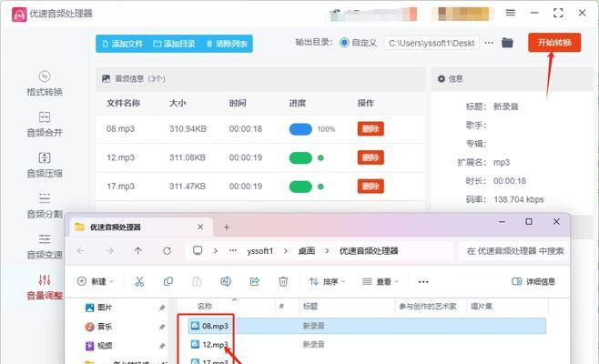Image resolution: width=599 pixels, height=364 pixels.
Task: Open the Explorer toolbar more options ellipsis
Action: [x=423, y=282]
